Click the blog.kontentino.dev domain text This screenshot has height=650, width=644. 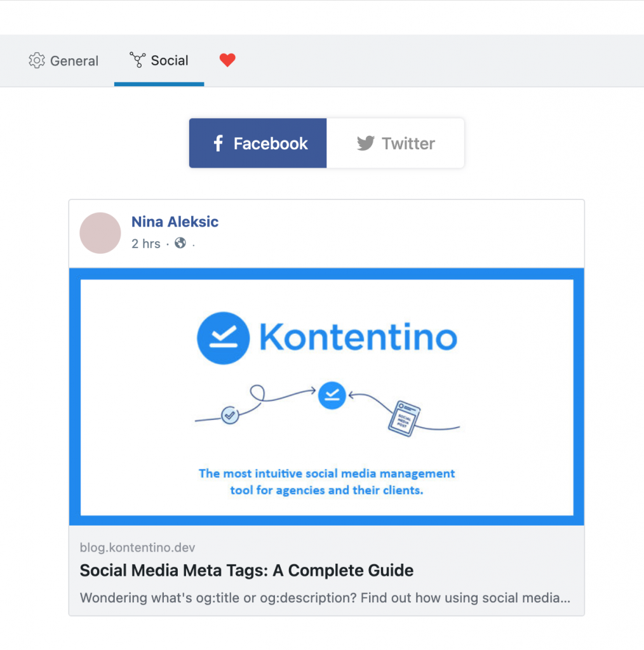pyautogui.click(x=137, y=547)
